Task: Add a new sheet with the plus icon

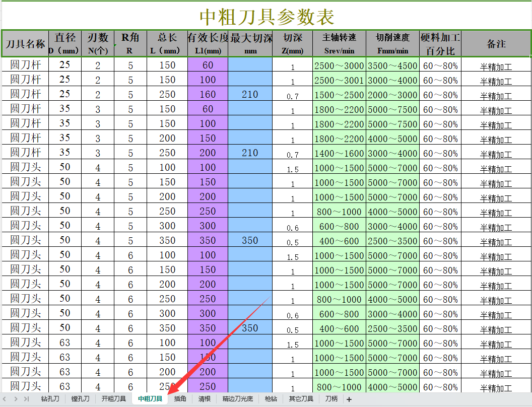Action: [349, 399]
